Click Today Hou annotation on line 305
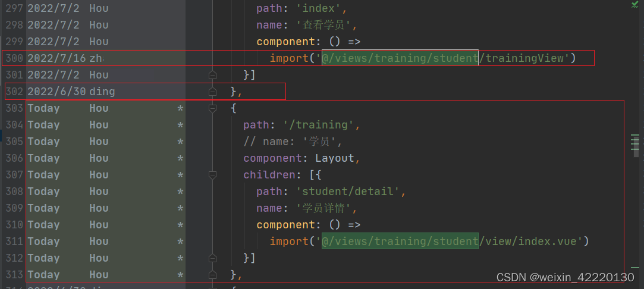 point(68,142)
